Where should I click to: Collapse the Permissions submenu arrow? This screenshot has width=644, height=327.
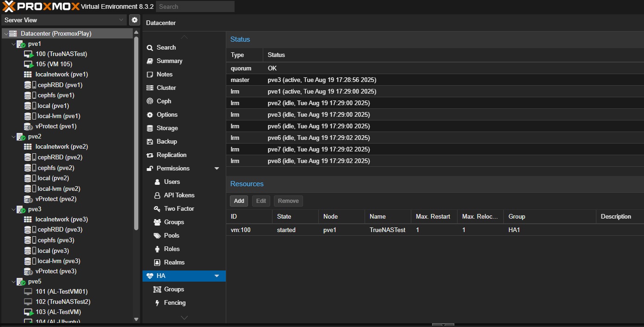[217, 169]
